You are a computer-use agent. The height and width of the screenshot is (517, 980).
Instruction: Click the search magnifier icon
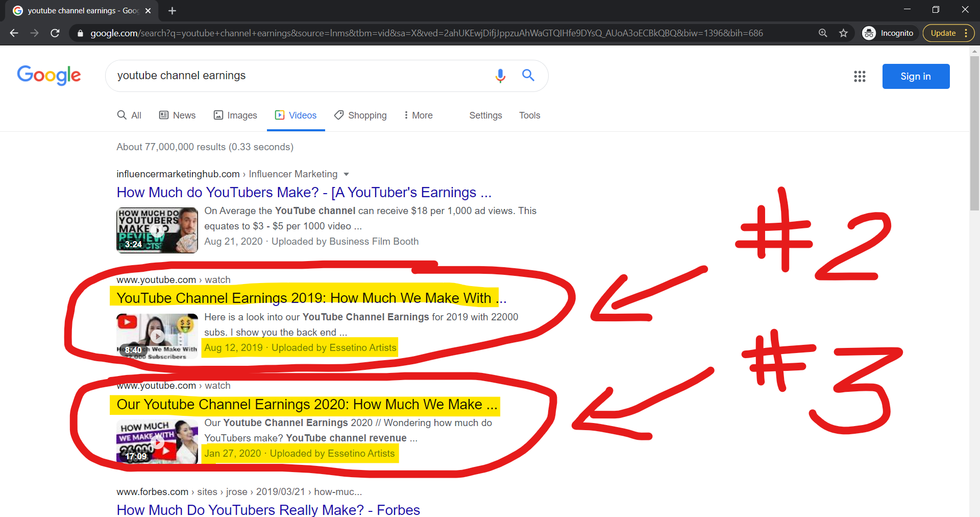point(528,75)
